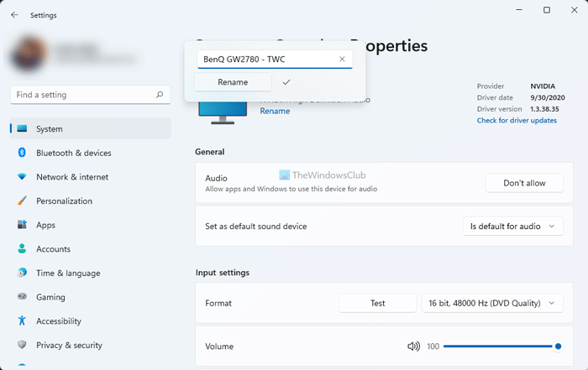588x370 pixels.
Task: Click the search magnifier icon
Action: [x=159, y=95]
